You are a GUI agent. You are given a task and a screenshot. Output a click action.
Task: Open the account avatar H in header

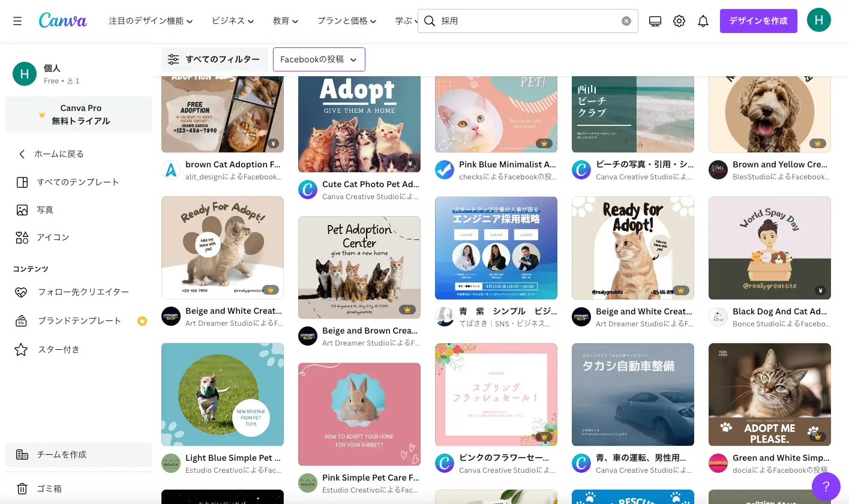coord(818,20)
